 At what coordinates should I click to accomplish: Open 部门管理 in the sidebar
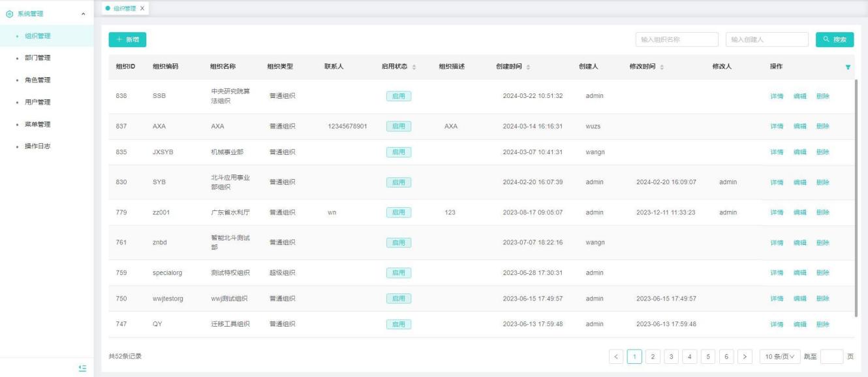click(38, 58)
